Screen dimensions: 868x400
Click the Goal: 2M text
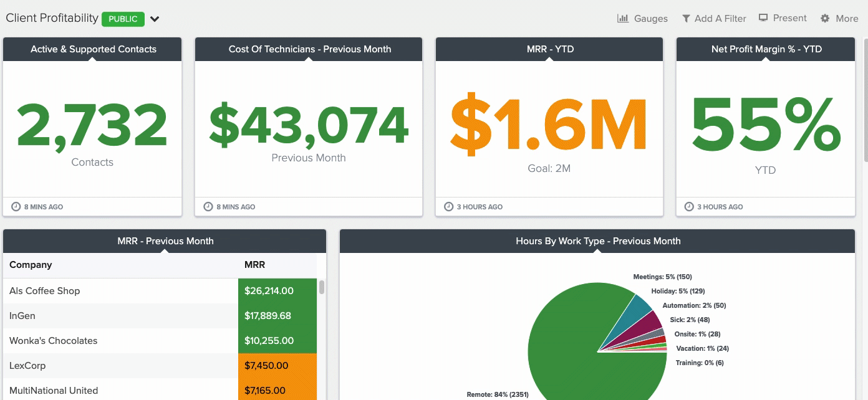tap(549, 168)
